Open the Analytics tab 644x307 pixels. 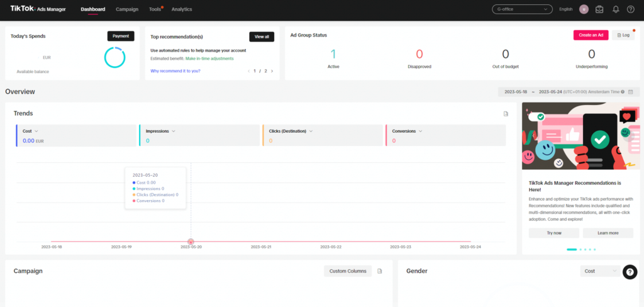click(182, 9)
